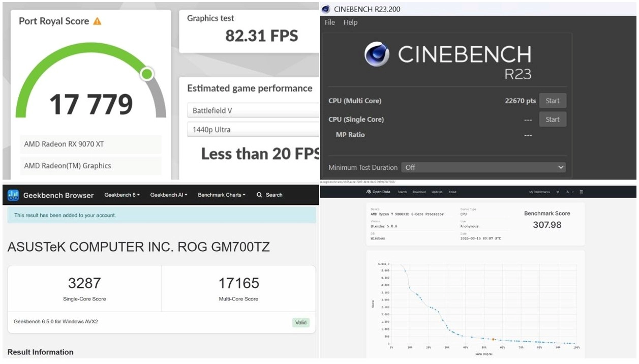Open the 1440p Ultra resolution dropdown
The image size is (639, 364).
pyautogui.click(x=253, y=130)
